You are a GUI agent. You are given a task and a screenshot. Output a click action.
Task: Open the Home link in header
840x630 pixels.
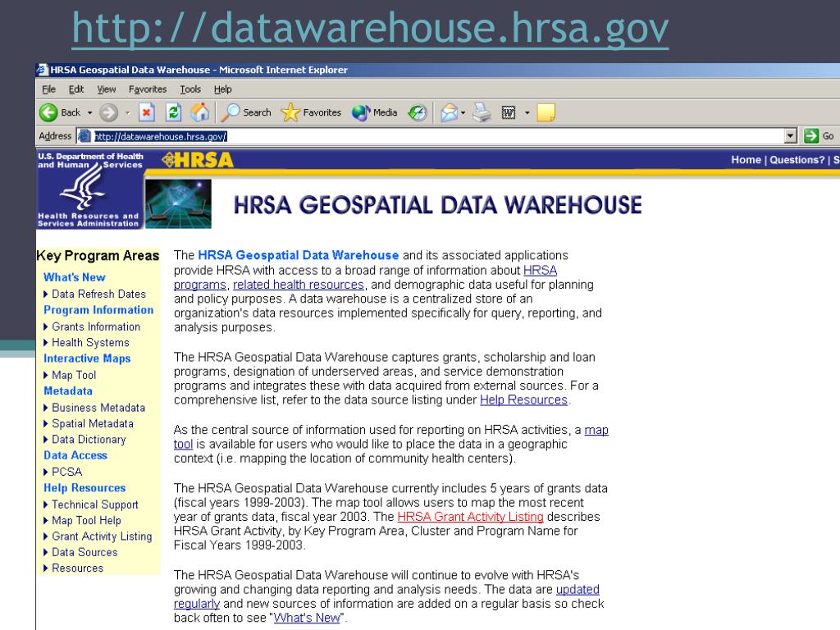pyautogui.click(x=746, y=160)
